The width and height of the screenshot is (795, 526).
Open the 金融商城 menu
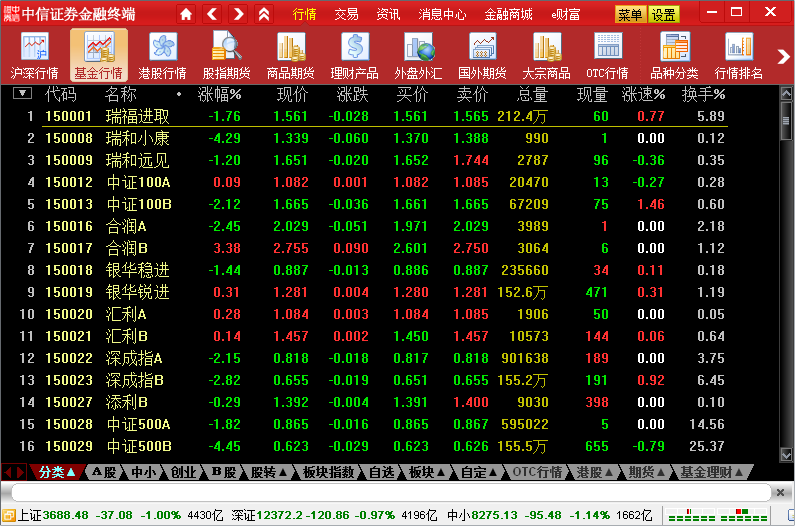click(x=509, y=14)
